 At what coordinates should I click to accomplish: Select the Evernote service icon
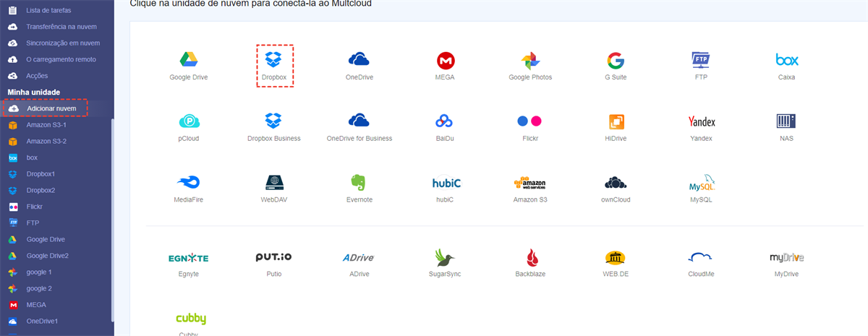pyautogui.click(x=359, y=182)
